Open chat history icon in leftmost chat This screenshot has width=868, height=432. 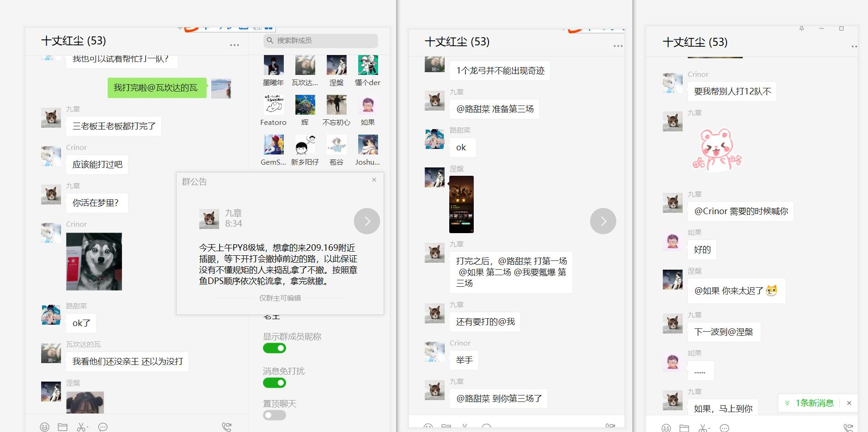[103, 427]
